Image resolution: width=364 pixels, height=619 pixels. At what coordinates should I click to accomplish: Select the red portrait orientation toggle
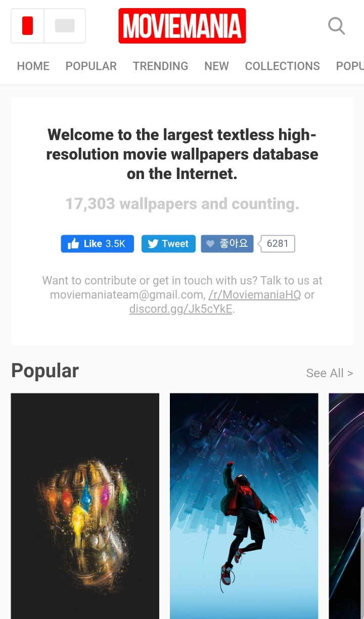28,26
